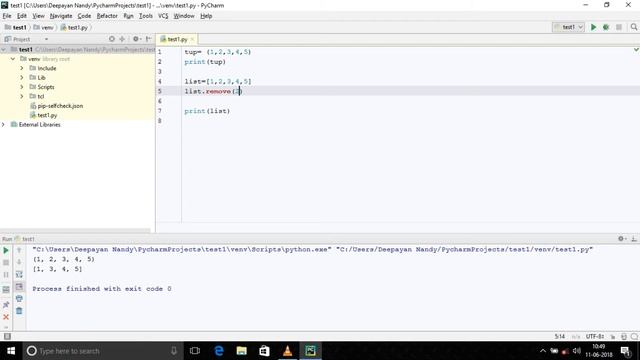Select the test1.py editor tab
640x360 pixels.
coord(177,39)
